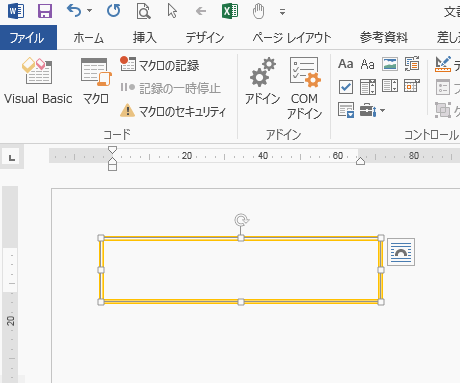Click the Save icon in quick access toolbar
The height and width of the screenshot is (383, 460).
45,11
